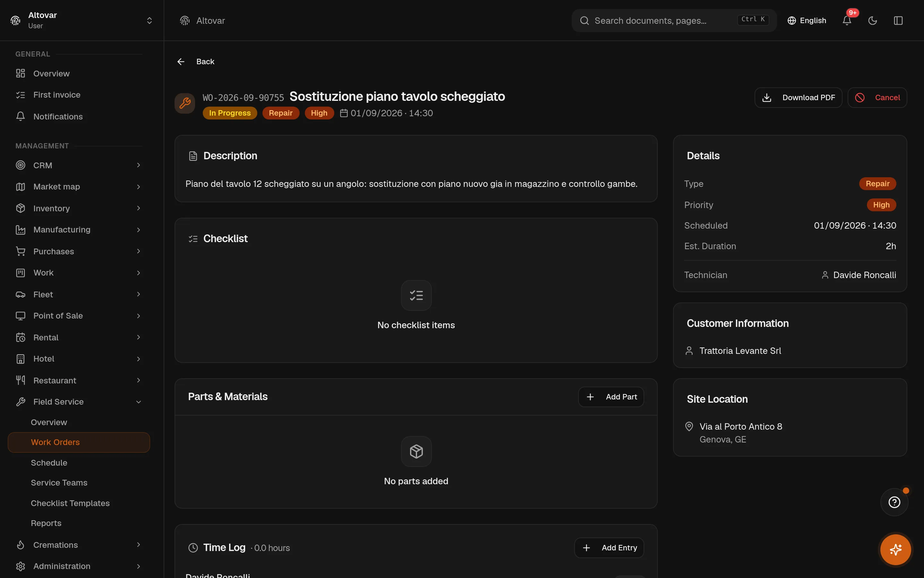924x578 pixels.
Task: Click the In Progress status badge
Action: click(230, 113)
